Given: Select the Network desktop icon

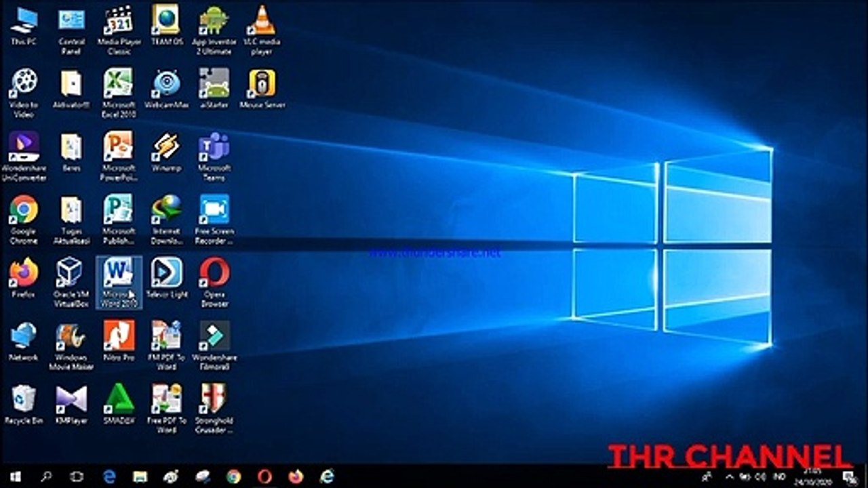Looking at the screenshot, I should pyautogui.click(x=24, y=341).
